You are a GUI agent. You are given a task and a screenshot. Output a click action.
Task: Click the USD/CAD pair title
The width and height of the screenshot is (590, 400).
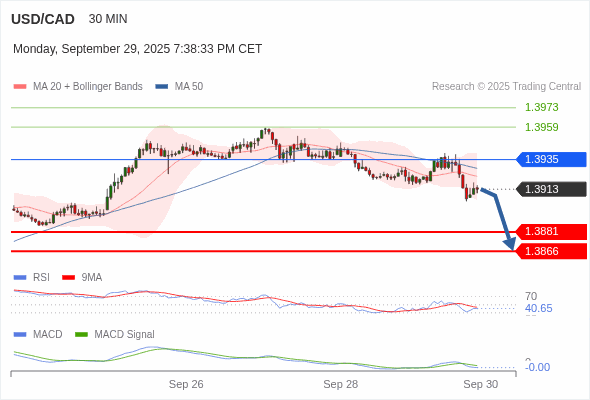point(43,19)
